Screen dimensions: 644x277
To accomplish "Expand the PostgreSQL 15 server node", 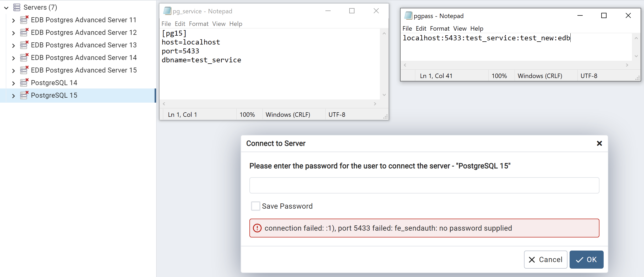I will (14, 96).
